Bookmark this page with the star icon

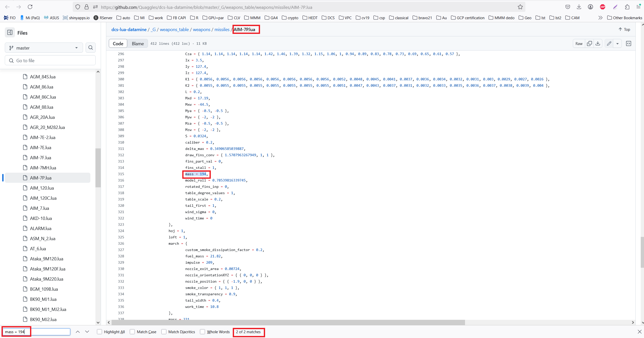coord(520,7)
